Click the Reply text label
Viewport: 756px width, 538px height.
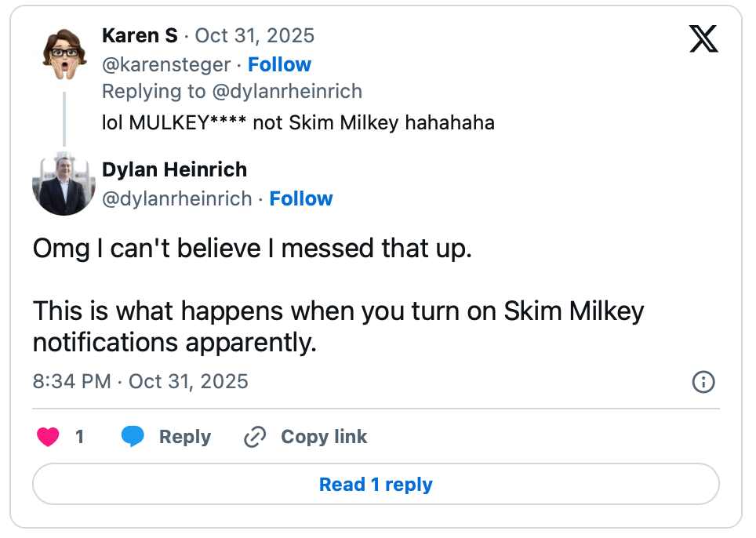[x=185, y=437]
